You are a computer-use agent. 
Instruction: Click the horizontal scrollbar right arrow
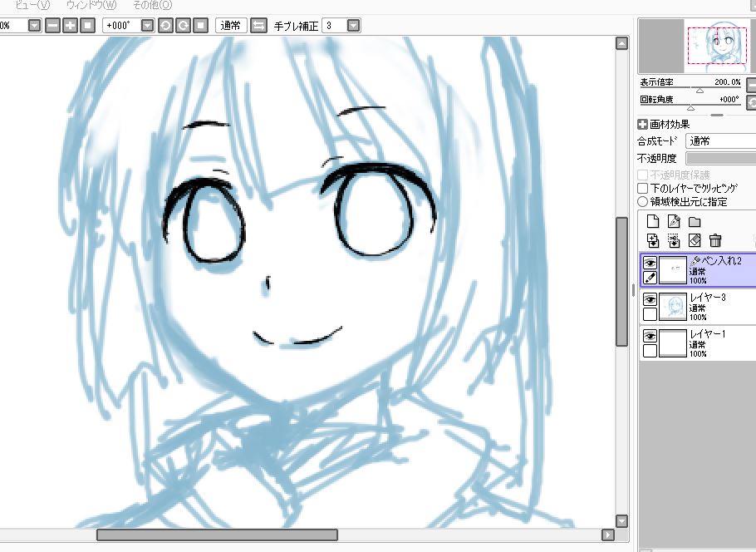point(607,535)
